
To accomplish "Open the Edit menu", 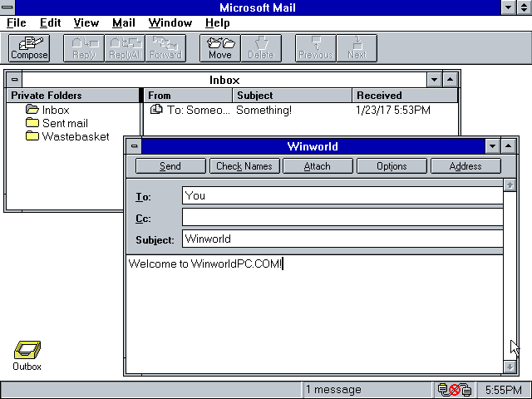I will [x=50, y=22].
